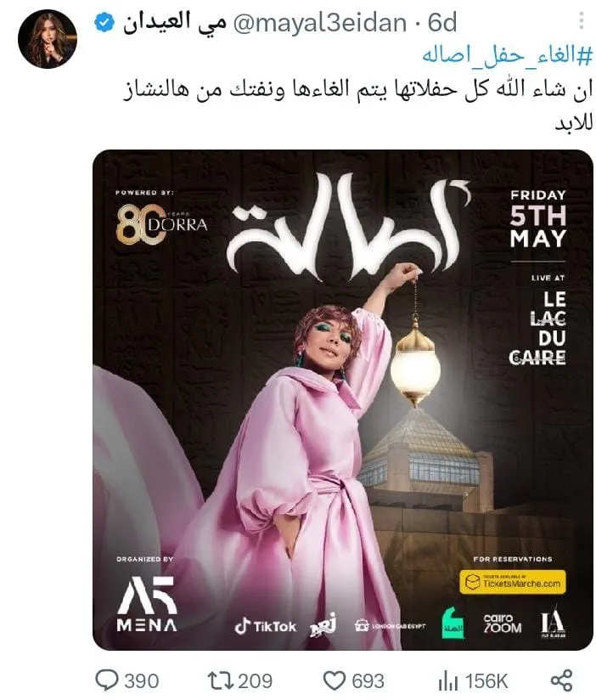Retweet using the 209 retweet icon
The image size is (596, 700).
(x=221, y=680)
